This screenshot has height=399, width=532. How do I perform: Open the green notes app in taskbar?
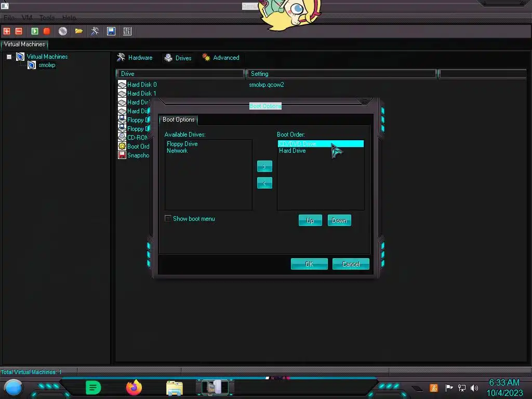point(94,388)
